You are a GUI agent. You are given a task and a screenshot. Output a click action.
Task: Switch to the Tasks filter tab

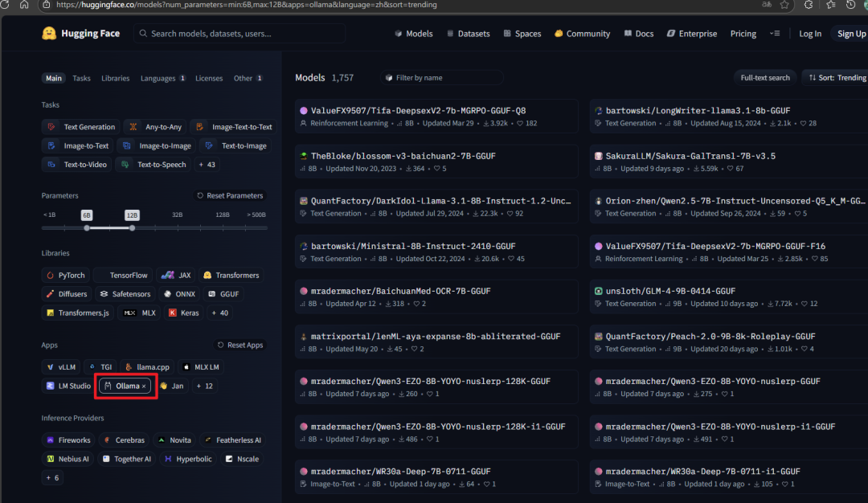81,78
